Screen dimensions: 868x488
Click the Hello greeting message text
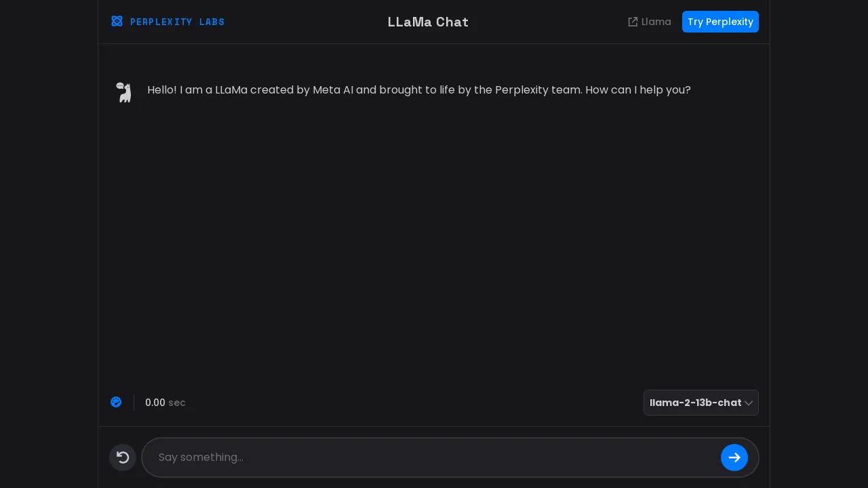tap(418, 90)
